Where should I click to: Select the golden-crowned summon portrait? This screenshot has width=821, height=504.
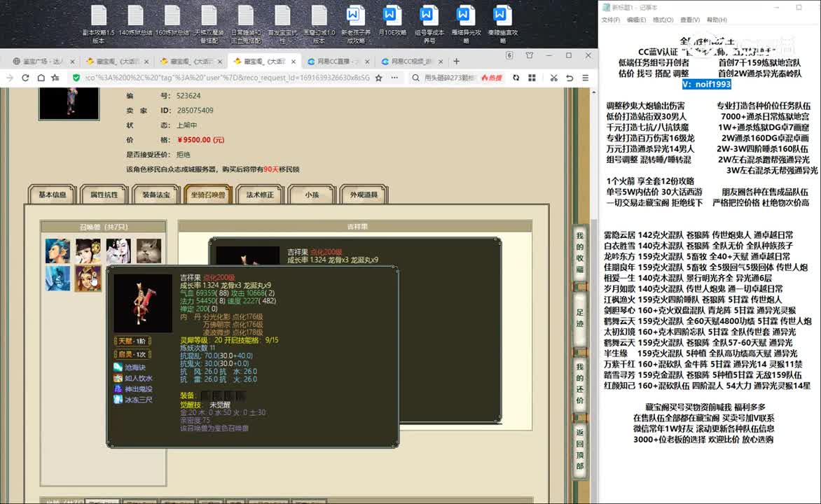88,278
